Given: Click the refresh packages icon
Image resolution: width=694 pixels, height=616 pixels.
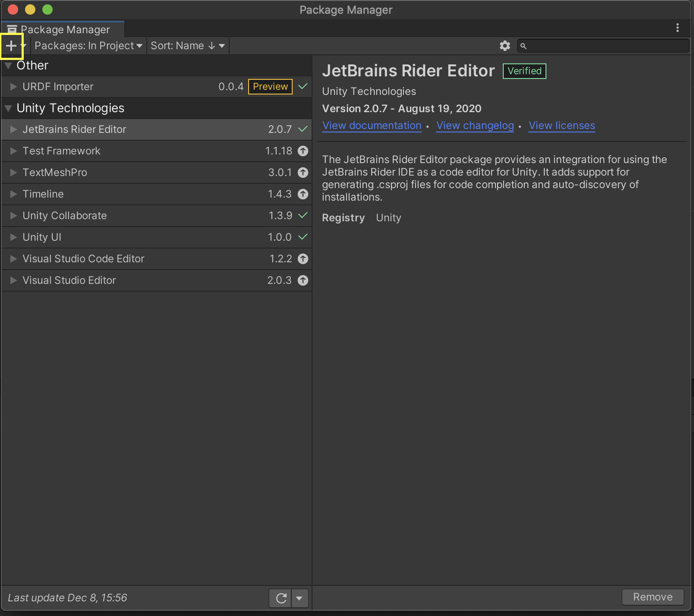Looking at the screenshot, I should click(x=281, y=598).
